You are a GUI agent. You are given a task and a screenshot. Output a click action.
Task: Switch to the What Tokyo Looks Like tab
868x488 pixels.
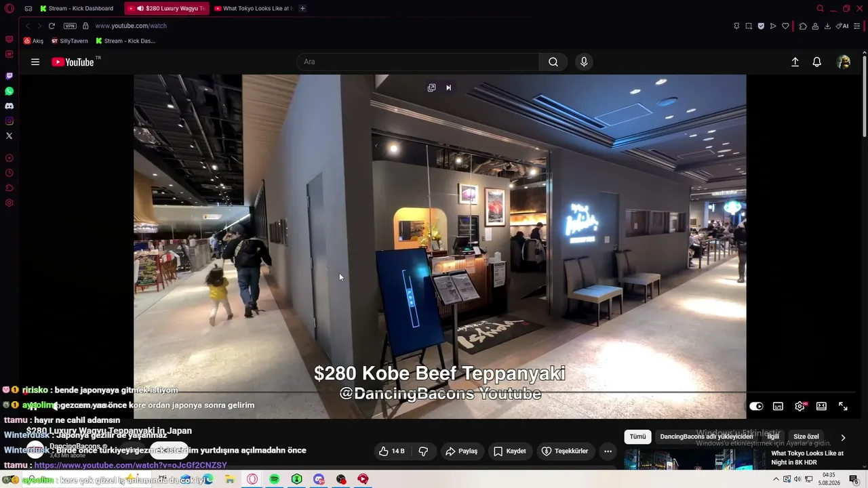pos(252,8)
